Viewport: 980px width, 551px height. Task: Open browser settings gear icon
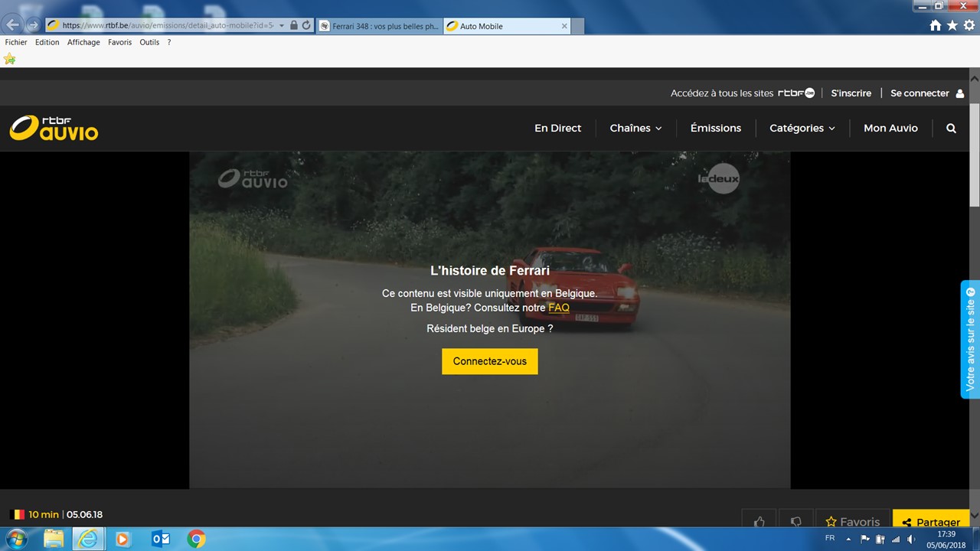(x=969, y=25)
